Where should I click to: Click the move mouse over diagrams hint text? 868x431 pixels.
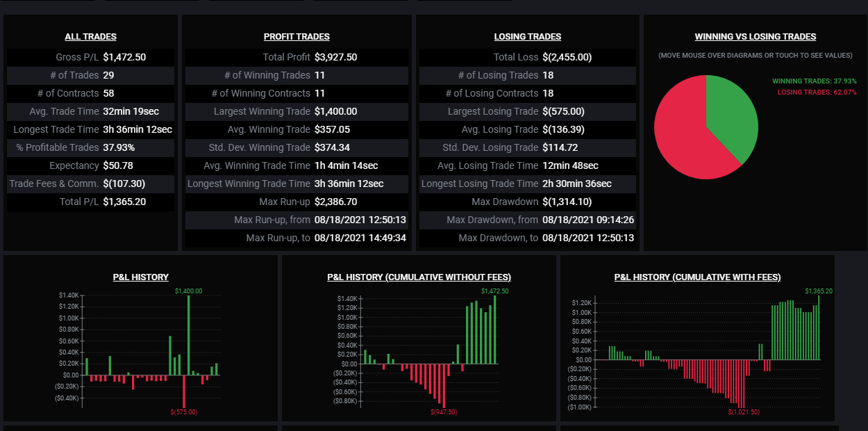click(x=756, y=55)
